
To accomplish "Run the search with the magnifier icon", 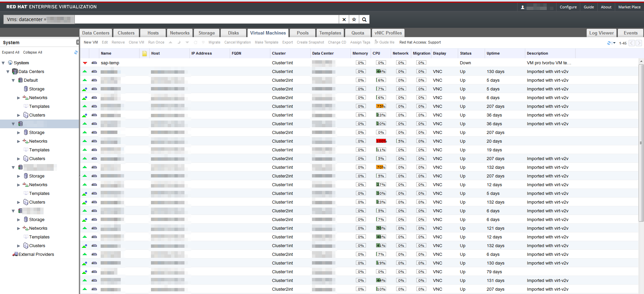I will pos(364,19).
